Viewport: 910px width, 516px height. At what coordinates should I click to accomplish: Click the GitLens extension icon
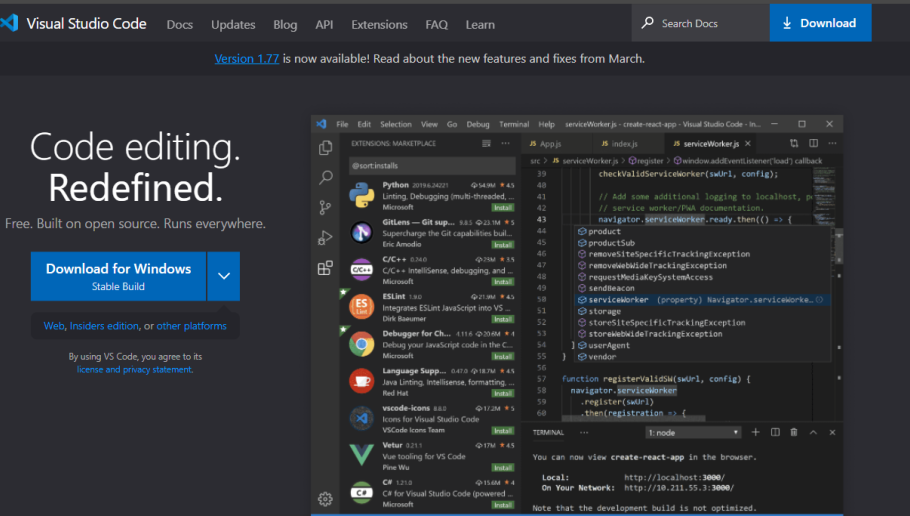362,232
